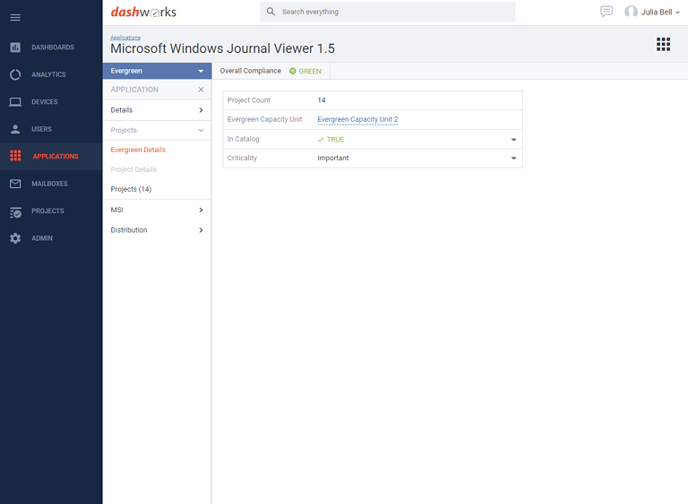Navigate to DEVICES
The image size is (688, 504).
pyautogui.click(x=44, y=102)
